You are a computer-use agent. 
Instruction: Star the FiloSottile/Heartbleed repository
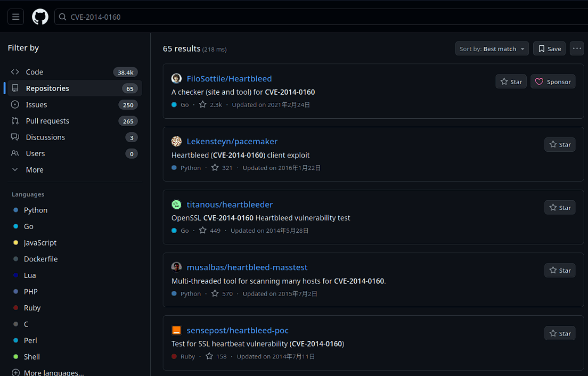511,81
